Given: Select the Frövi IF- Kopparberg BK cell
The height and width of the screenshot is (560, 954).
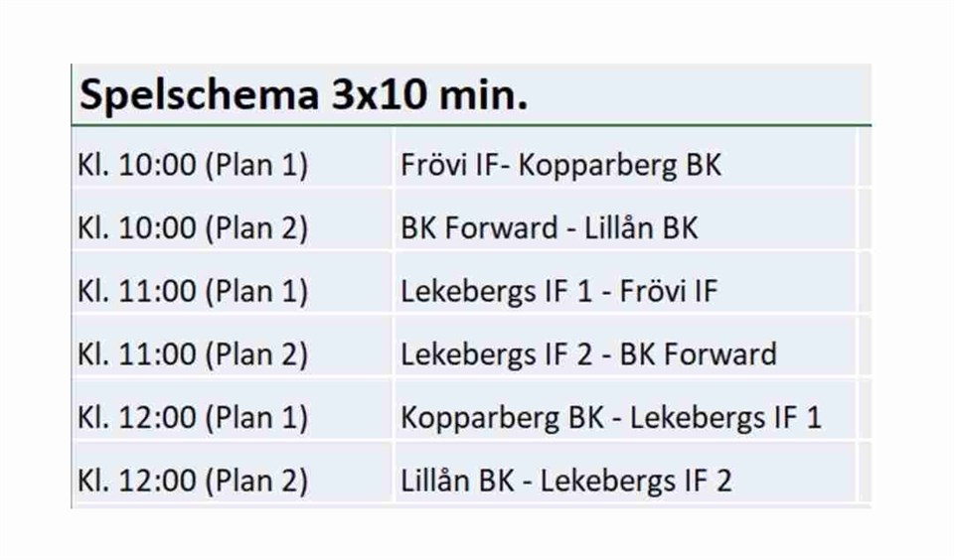Looking at the screenshot, I should pos(561,165).
